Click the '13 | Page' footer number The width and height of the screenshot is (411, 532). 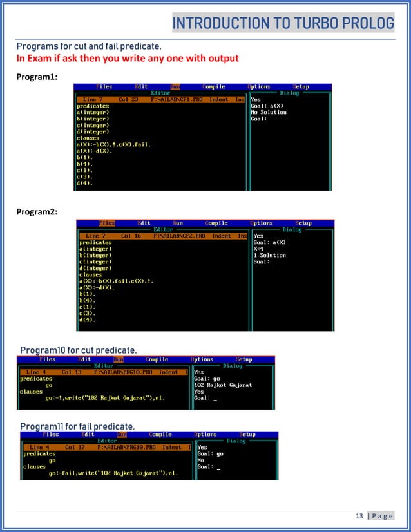coord(374,516)
